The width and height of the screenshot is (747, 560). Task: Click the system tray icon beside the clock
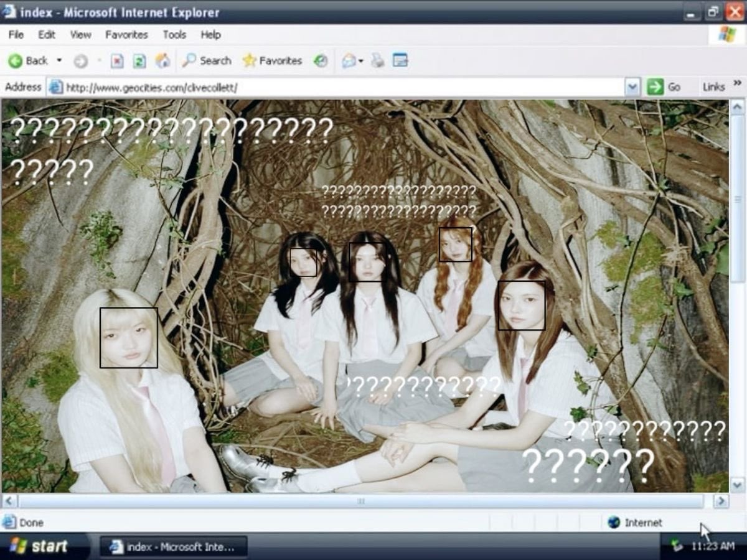click(677, 546)
